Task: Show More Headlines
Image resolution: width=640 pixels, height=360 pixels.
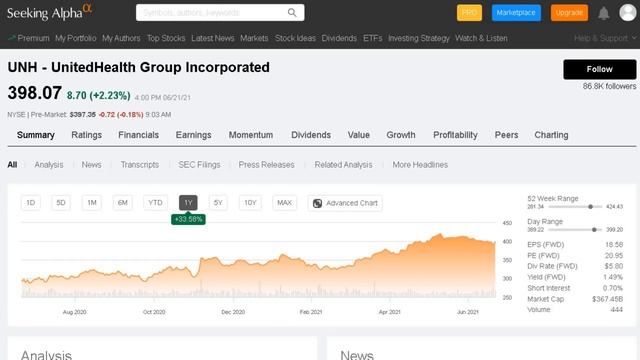Action: [420, 165]
